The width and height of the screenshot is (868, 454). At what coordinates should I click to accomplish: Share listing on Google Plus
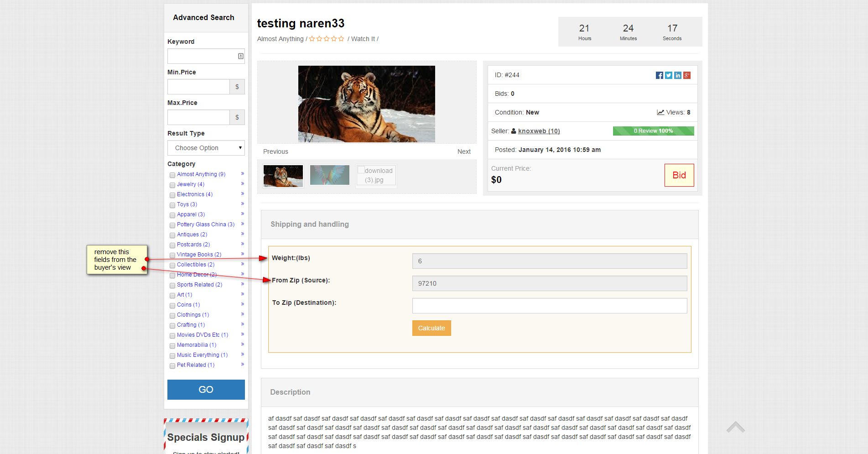pyautogui.click(x=687, y=75)
